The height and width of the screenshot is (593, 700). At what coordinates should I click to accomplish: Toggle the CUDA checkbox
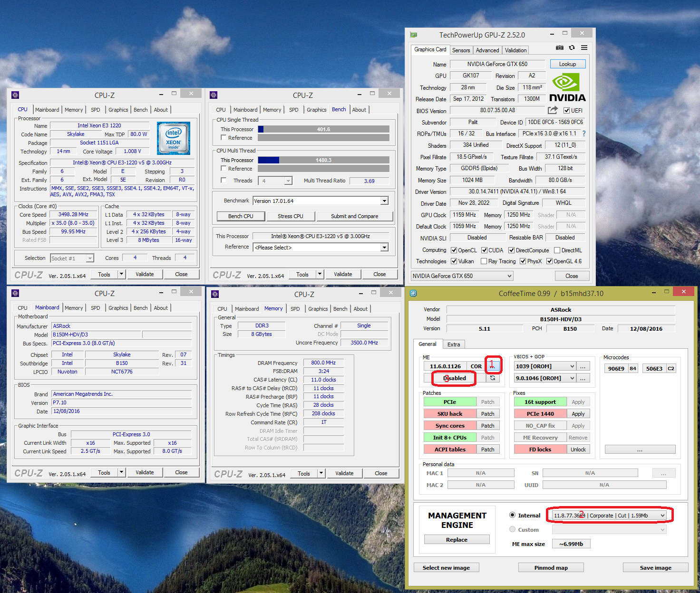pos(485,250)
